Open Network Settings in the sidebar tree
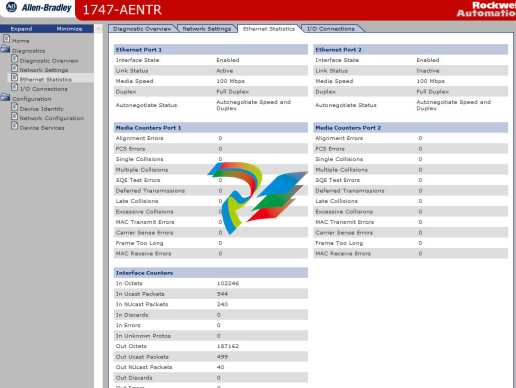 coord(44,70)
